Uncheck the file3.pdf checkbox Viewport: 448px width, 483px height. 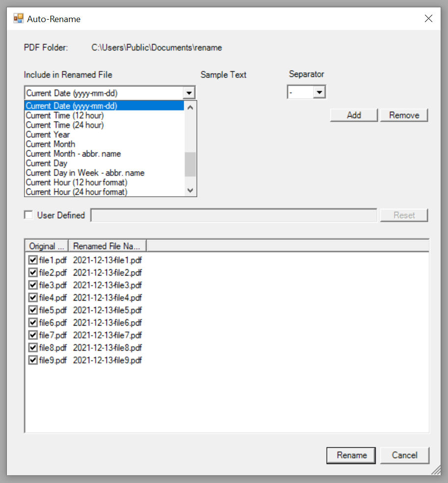click(33, 285)
